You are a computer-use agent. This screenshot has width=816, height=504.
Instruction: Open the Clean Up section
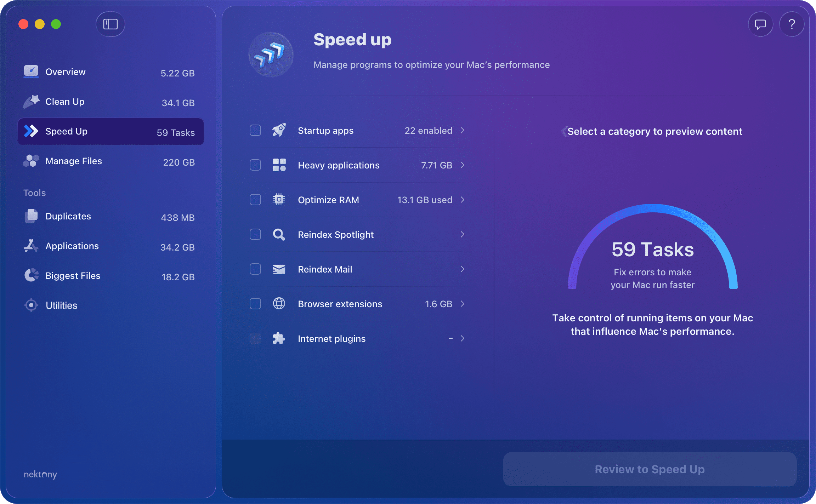tap(64, 102)
